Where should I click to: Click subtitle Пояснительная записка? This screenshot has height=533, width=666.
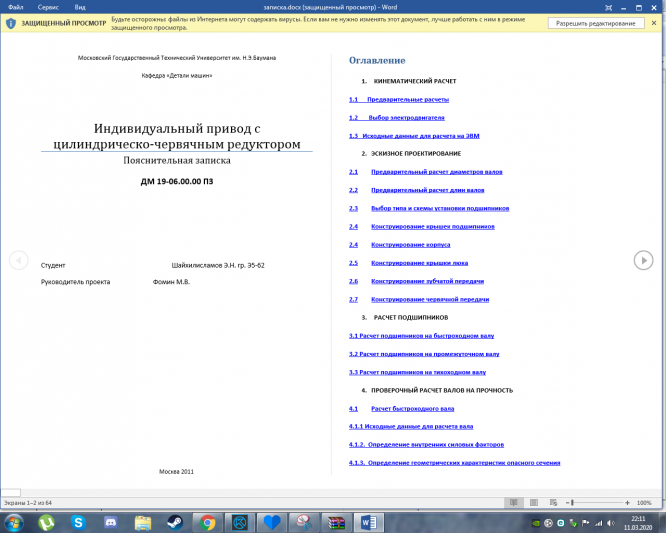tap(177, 161)
